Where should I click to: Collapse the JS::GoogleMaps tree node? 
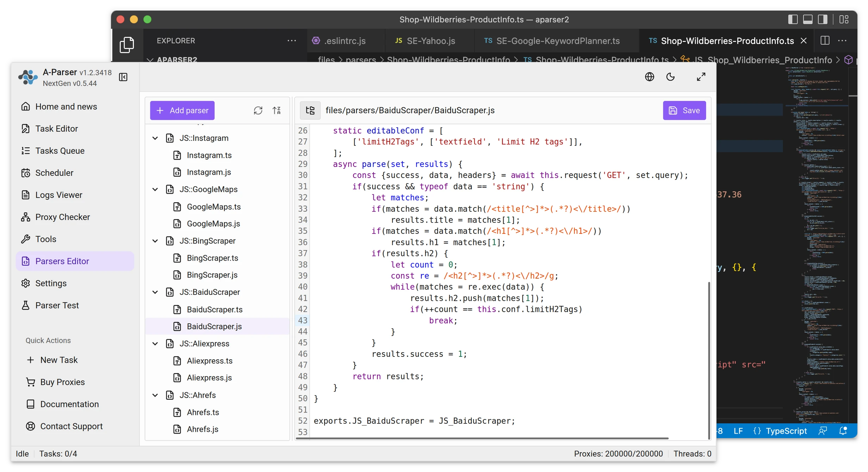pos(155,190)
